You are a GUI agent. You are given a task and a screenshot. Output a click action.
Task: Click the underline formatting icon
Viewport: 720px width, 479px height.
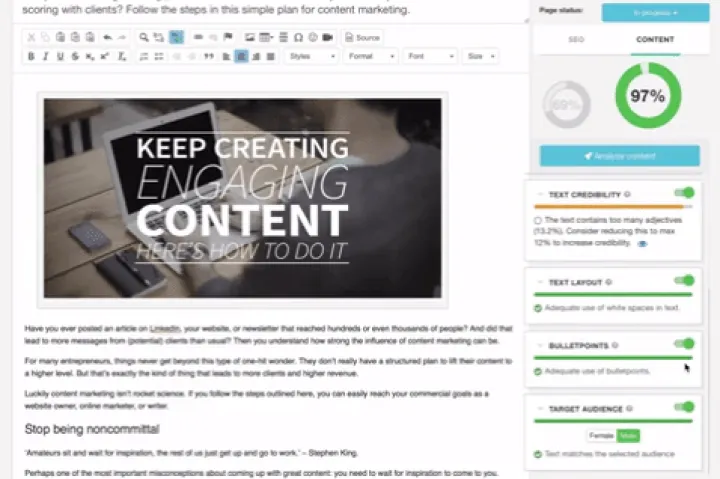61,56
